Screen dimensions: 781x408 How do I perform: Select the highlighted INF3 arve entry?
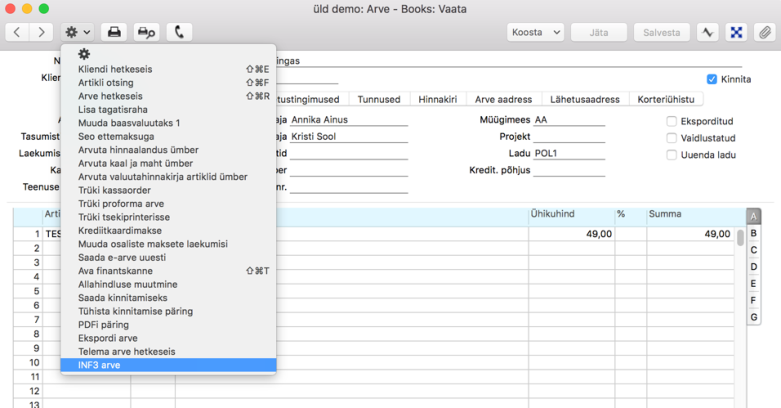point(168,365)
